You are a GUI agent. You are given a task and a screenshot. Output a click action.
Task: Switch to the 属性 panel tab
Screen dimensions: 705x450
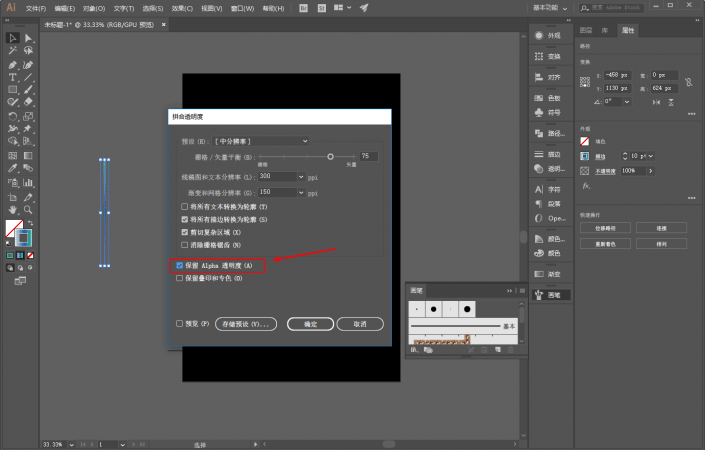point(628,30)
